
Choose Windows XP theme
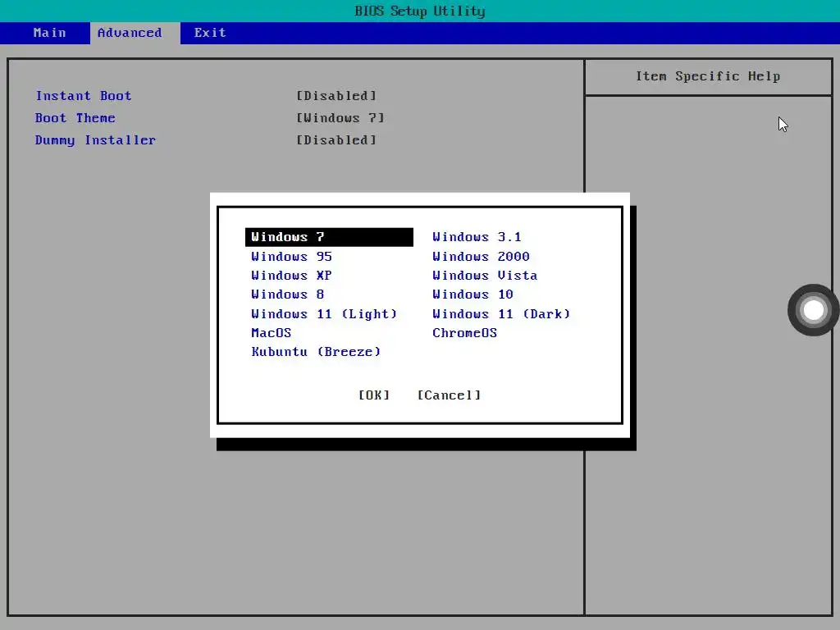point(291,276)
